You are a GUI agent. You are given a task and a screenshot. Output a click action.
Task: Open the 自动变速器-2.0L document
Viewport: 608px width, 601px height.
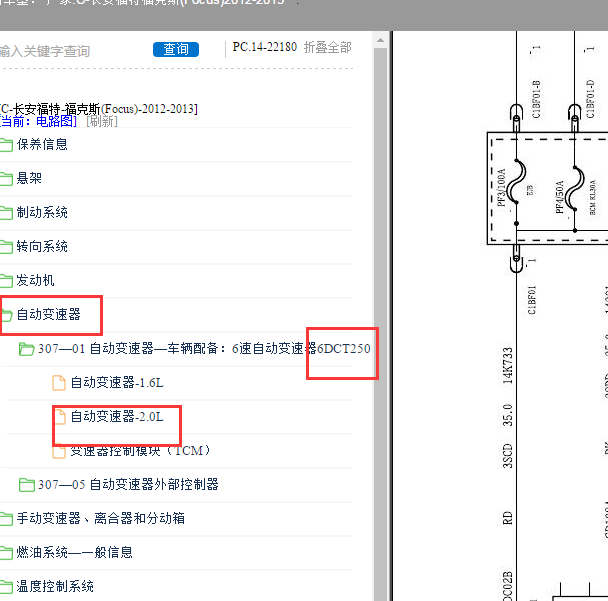(x=117, y=417)
